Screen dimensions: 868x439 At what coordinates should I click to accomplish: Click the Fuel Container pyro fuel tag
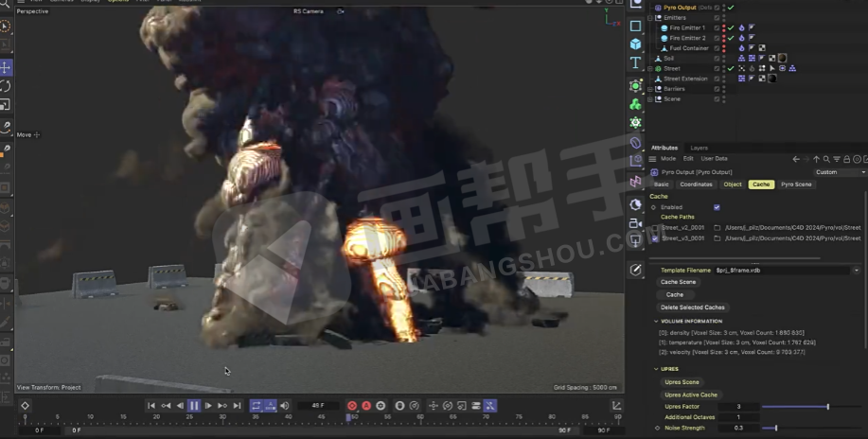(742, 48)
